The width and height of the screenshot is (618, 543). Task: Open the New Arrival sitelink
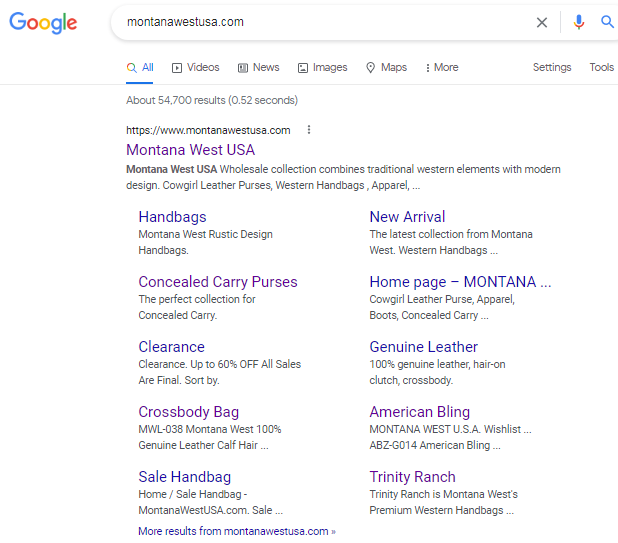coord(407,217)
